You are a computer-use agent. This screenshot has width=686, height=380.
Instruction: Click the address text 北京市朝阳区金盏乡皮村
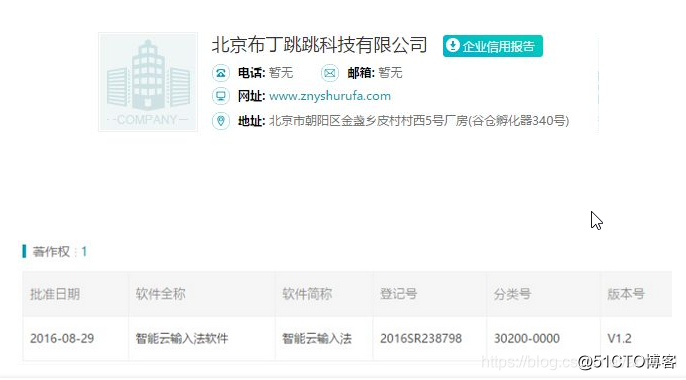pyautogui.click(x=335, y=121)
